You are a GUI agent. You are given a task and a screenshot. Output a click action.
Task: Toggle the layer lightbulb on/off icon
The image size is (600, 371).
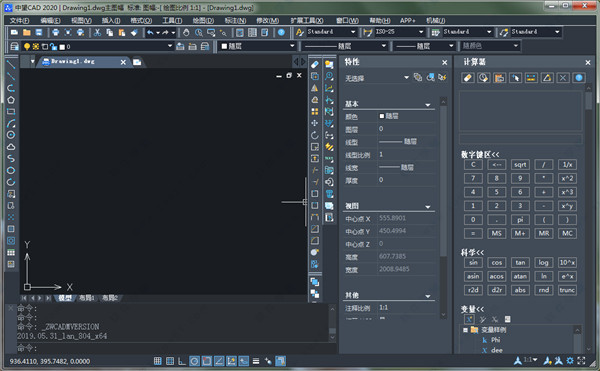[x=27, y=46]
